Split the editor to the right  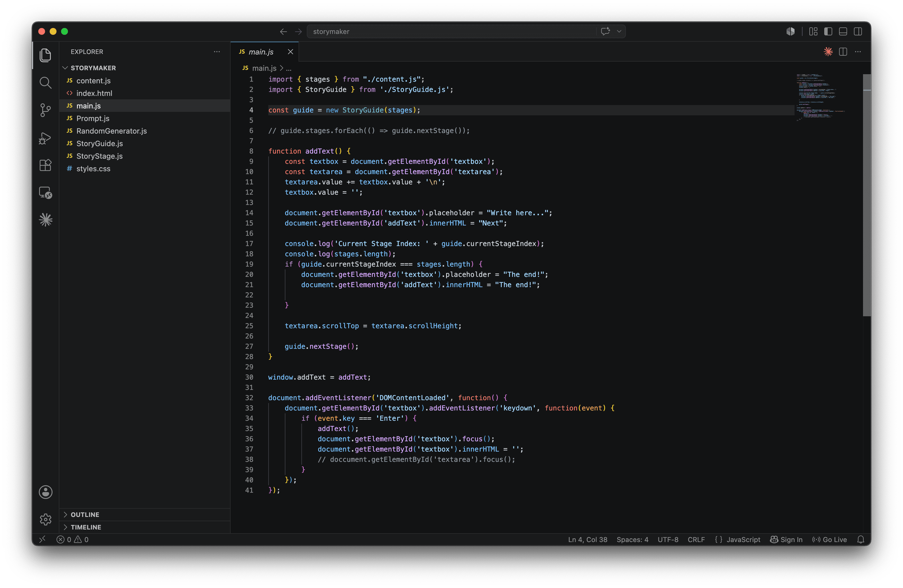coord(843,52)
